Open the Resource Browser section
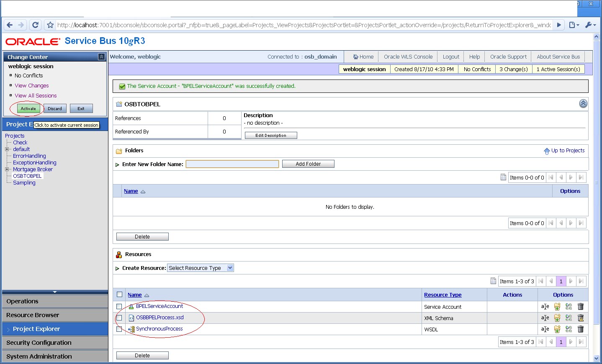602x364 pixels. pos(55,315)
